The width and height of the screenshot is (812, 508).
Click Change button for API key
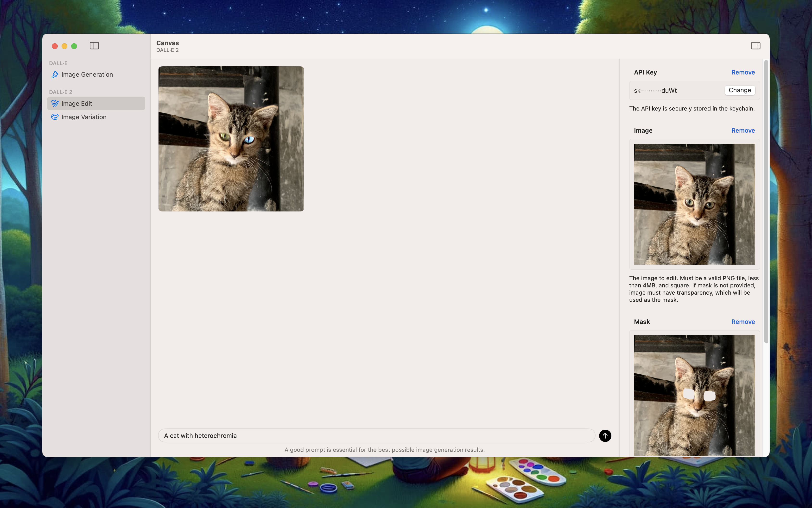tap(739, 90)
